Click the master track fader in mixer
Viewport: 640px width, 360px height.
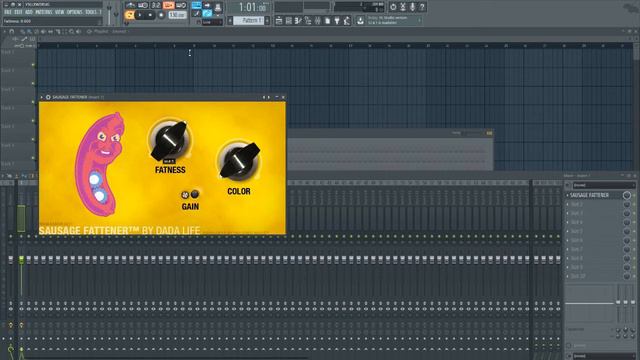11,259
